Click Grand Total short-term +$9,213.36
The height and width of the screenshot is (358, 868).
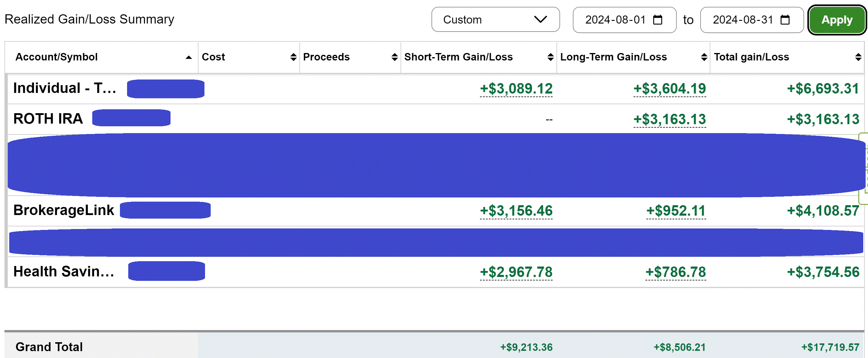click(526, 347)
